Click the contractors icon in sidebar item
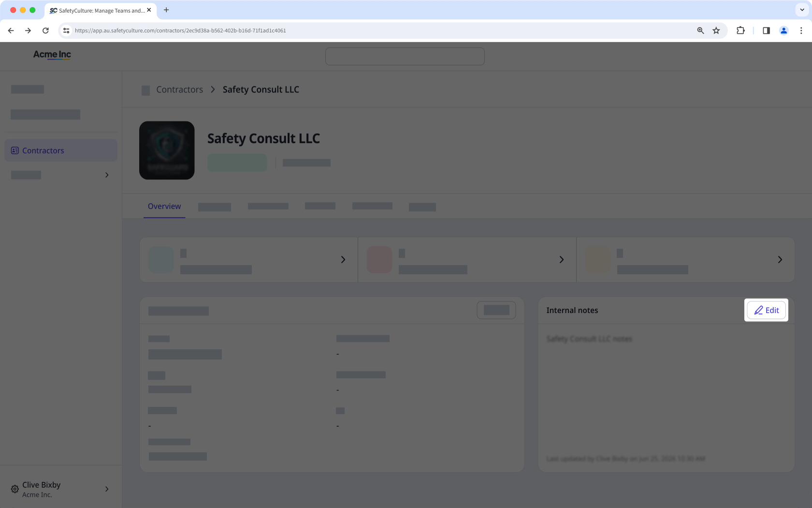The image size is (812, 508). (x=15, y=150)
